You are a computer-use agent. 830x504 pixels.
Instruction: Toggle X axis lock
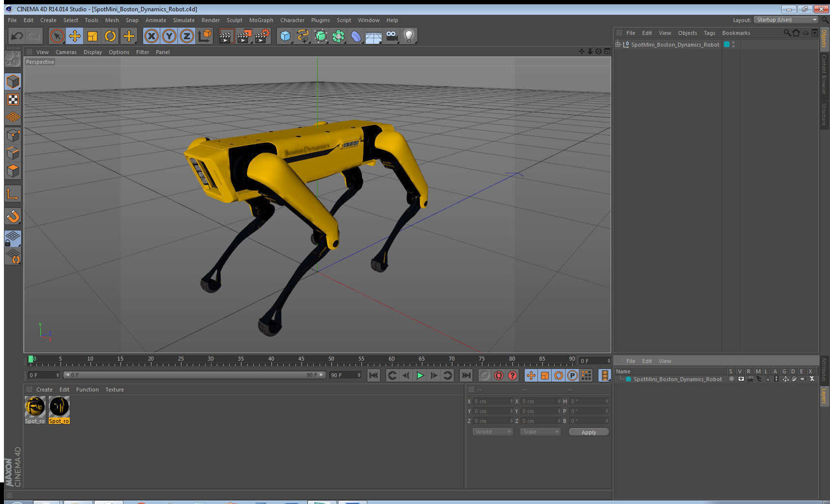(151, 36)
